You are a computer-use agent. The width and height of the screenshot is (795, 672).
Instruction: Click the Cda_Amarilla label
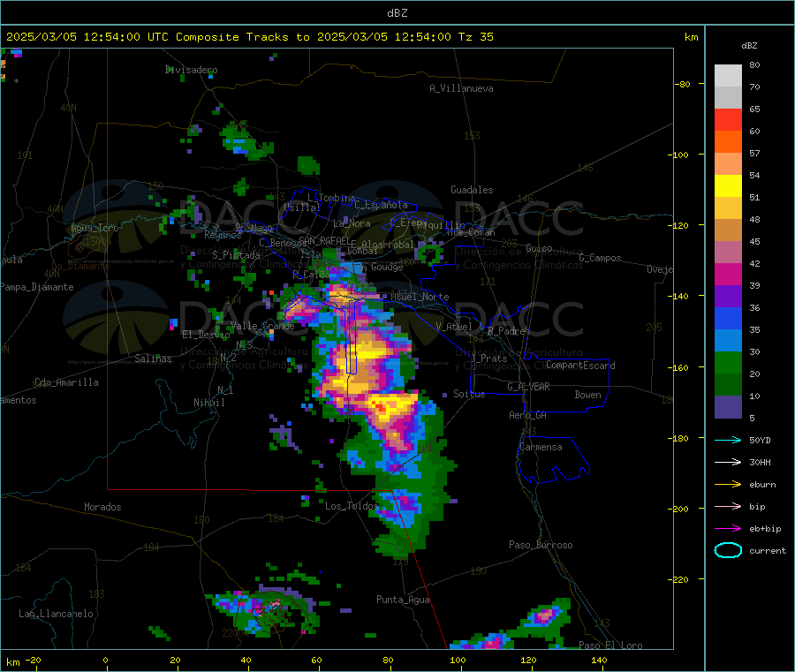tap(66, 382)
